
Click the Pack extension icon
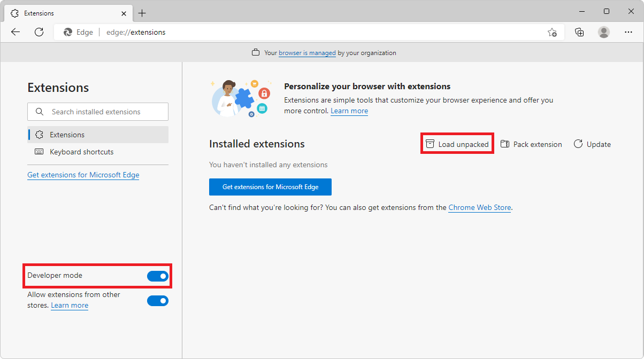pyautogui.click(x=504, y=144)
